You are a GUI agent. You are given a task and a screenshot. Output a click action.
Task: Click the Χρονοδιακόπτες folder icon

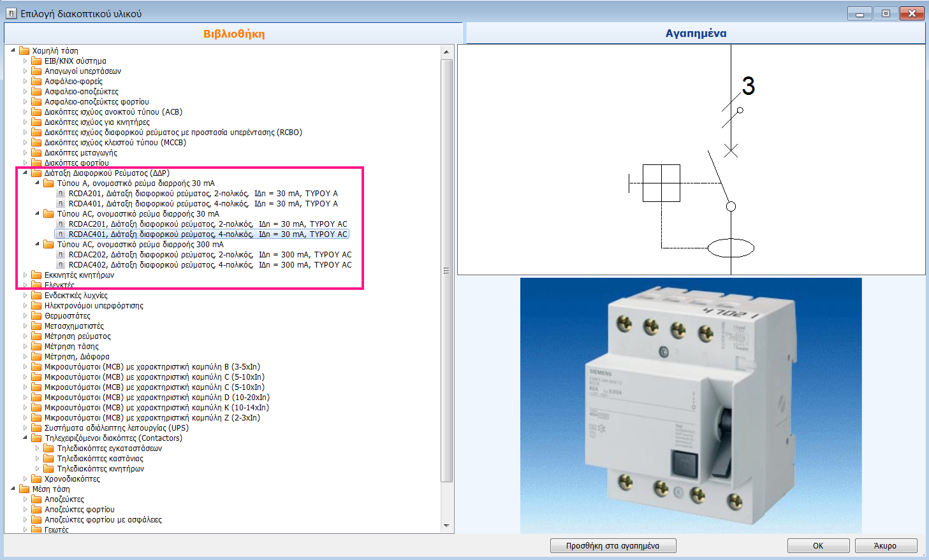(x=37, y=479)
